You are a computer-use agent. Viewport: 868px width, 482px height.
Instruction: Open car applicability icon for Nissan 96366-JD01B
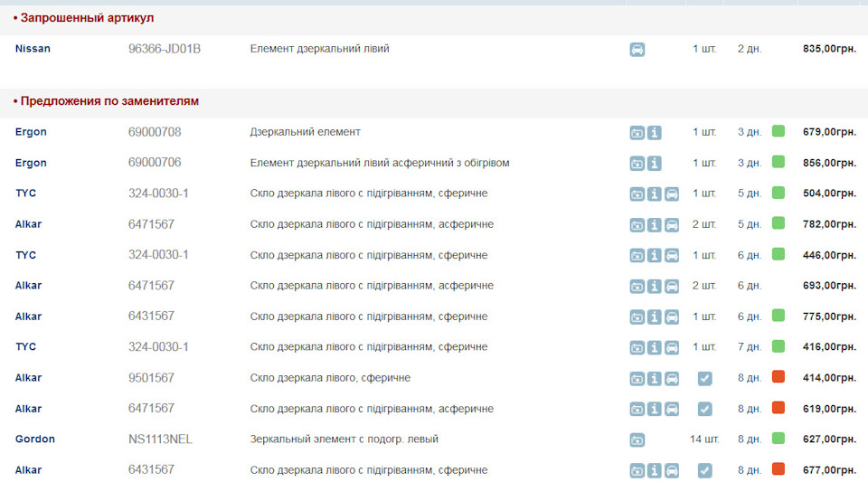637,49
